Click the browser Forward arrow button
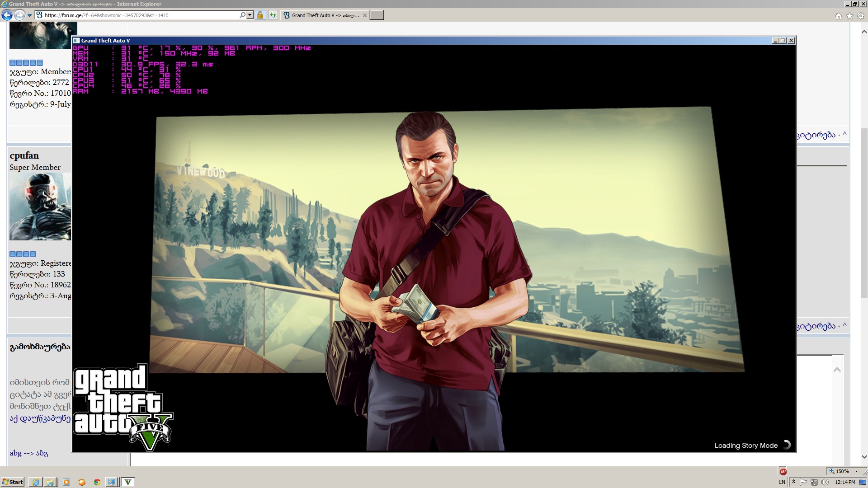Viewport: 868px width, 488px height. click(x=19, y=15)
